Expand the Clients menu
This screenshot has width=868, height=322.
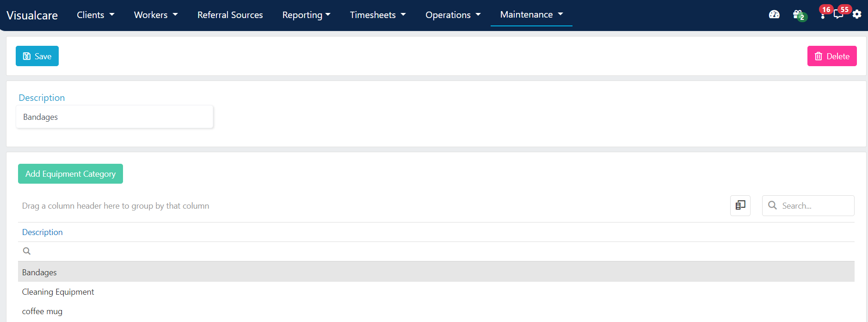click(95, 15)
